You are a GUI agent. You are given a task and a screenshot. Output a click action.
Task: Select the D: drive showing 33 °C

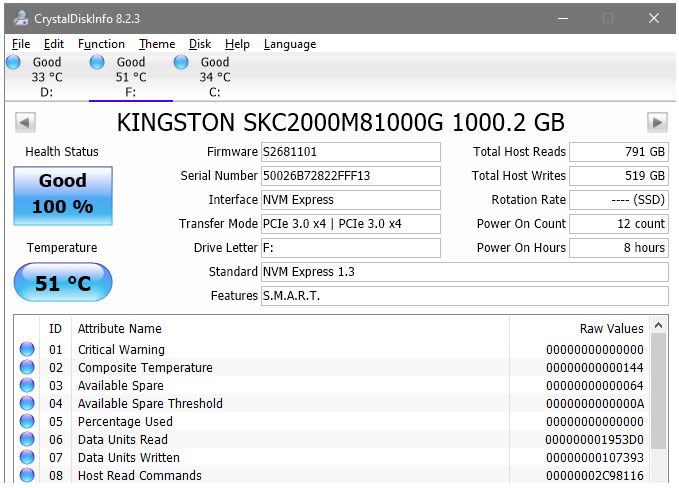pos(47,77)
